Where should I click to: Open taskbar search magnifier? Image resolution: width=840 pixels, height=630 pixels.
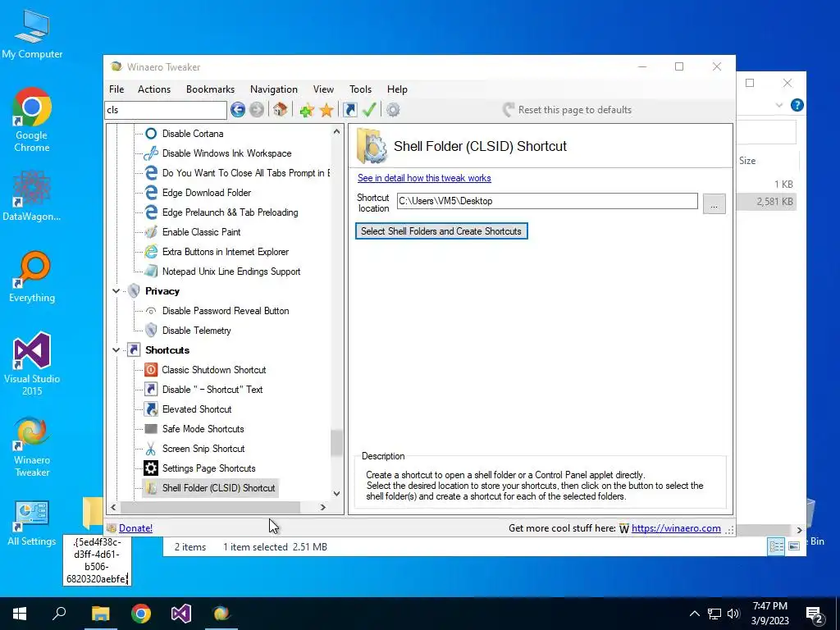tap(59, 614)
